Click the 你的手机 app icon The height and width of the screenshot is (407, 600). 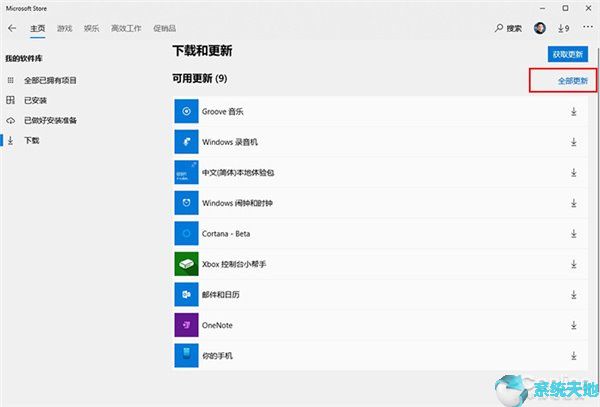[186, 356]
